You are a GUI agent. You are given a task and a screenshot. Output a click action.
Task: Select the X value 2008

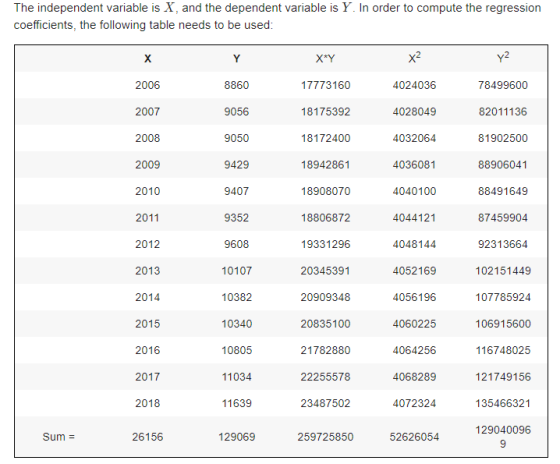pyautogui.click(x=148, y=138)
